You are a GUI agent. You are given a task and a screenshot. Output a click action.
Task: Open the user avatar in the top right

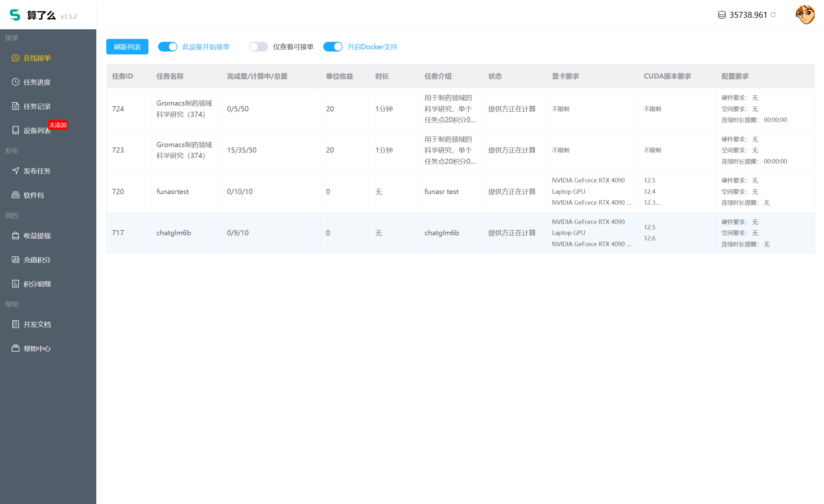click(805, 15)
